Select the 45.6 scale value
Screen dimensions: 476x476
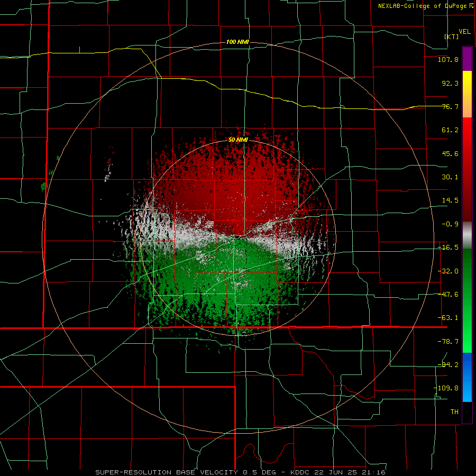pyautogui.click(x=450, y=153)
